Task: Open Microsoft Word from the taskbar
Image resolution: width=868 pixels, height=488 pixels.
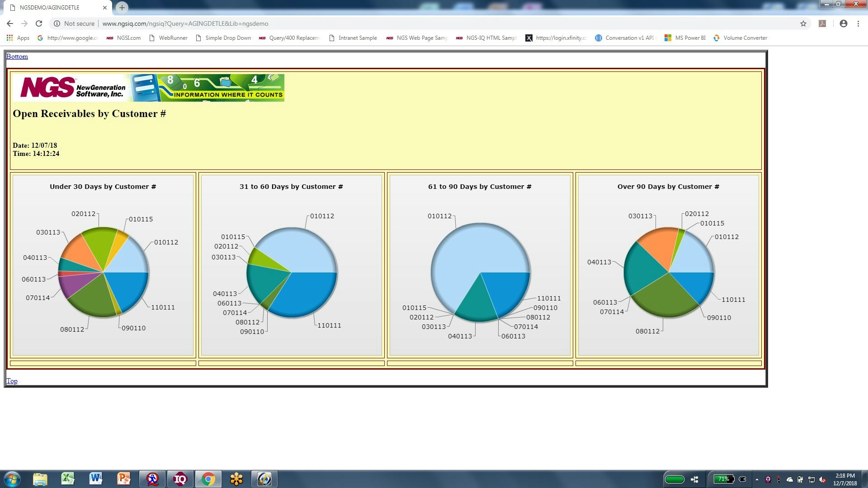Action: tap(97, 479)
